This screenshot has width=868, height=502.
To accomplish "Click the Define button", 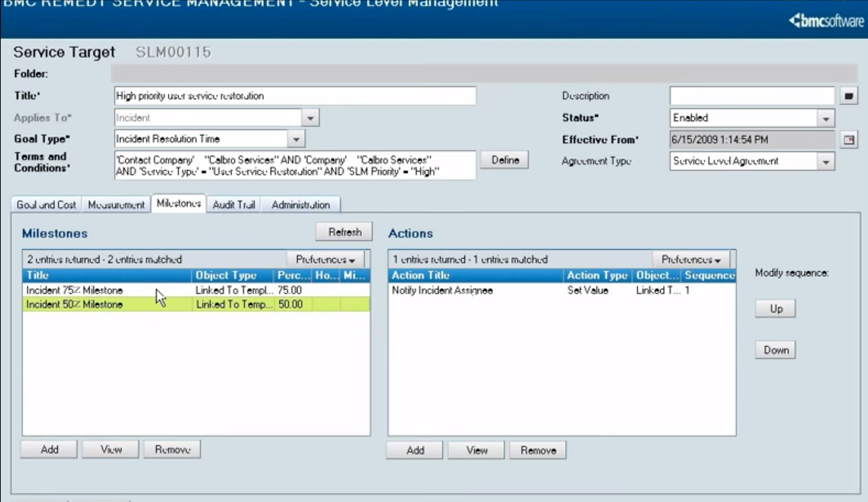I will point(505,160).
